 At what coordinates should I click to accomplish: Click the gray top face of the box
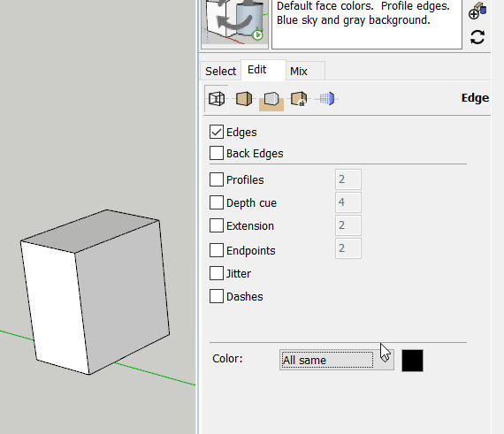click(x=90, y=232)
